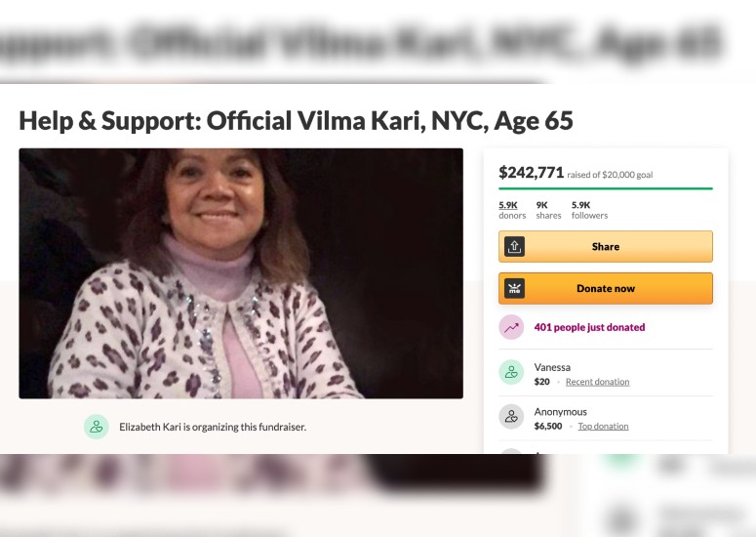Click the $242,771 raised amount
This screenshot has width=756, height=537.
[531, 172]
